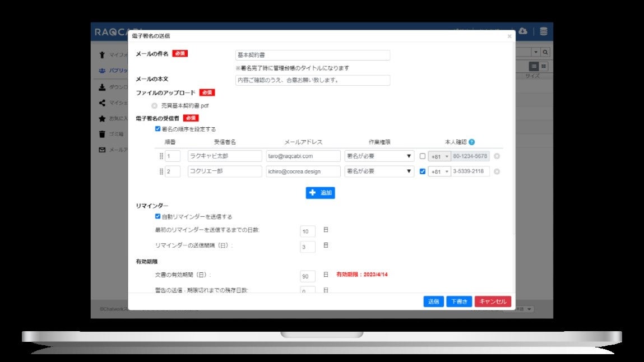Delete recipient row ラクキャビ太郎
This screenshot has width=644, height=362.
[x=497, y=156]
